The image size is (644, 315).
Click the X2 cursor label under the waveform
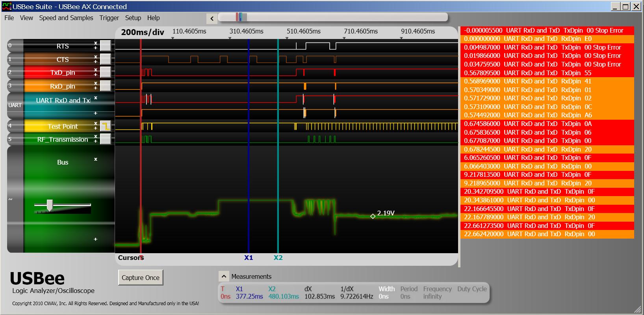point(278,258)
